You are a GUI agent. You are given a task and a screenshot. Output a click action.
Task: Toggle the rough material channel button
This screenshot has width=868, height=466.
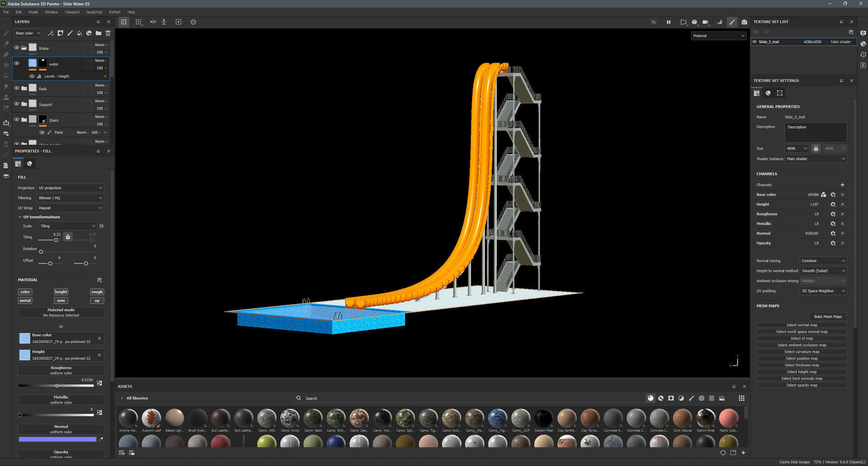pos(97,292)
